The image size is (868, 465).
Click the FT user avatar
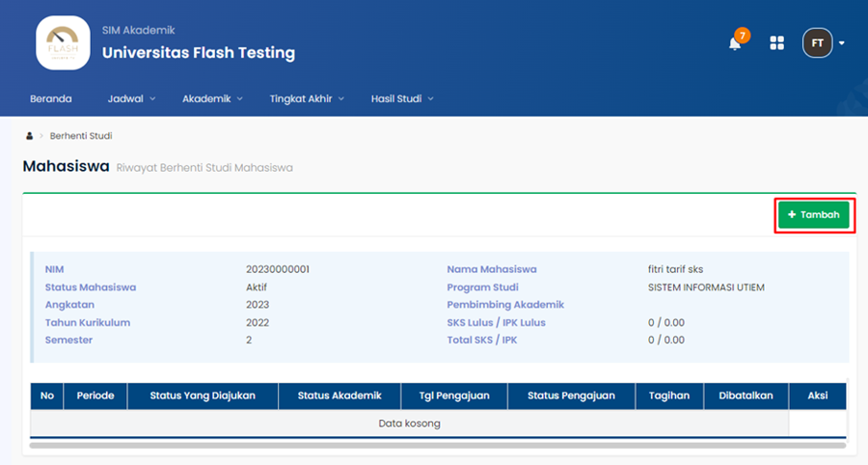(x=817, y=42)
